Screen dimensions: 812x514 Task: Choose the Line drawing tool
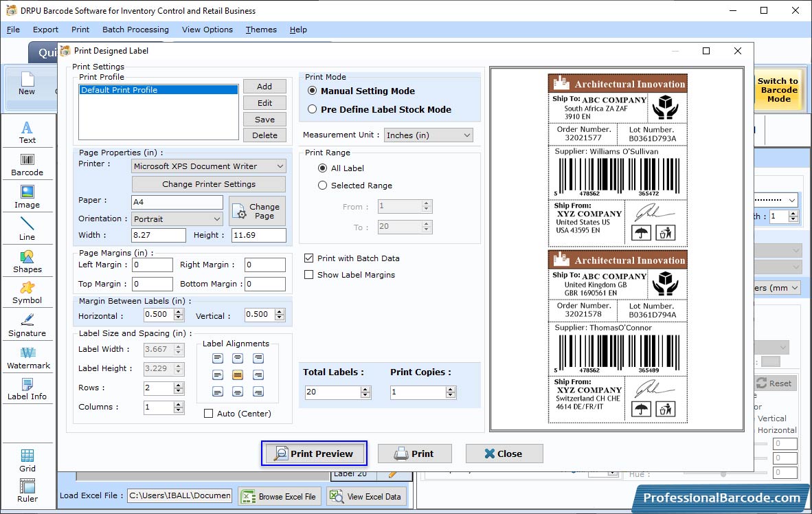click(x=27, y=229)
